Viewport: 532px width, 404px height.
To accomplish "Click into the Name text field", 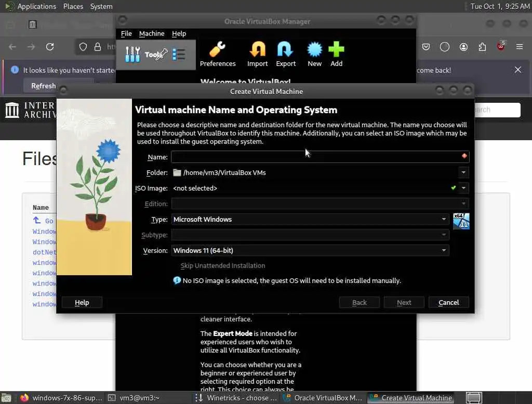I will (x=320, y=157).
